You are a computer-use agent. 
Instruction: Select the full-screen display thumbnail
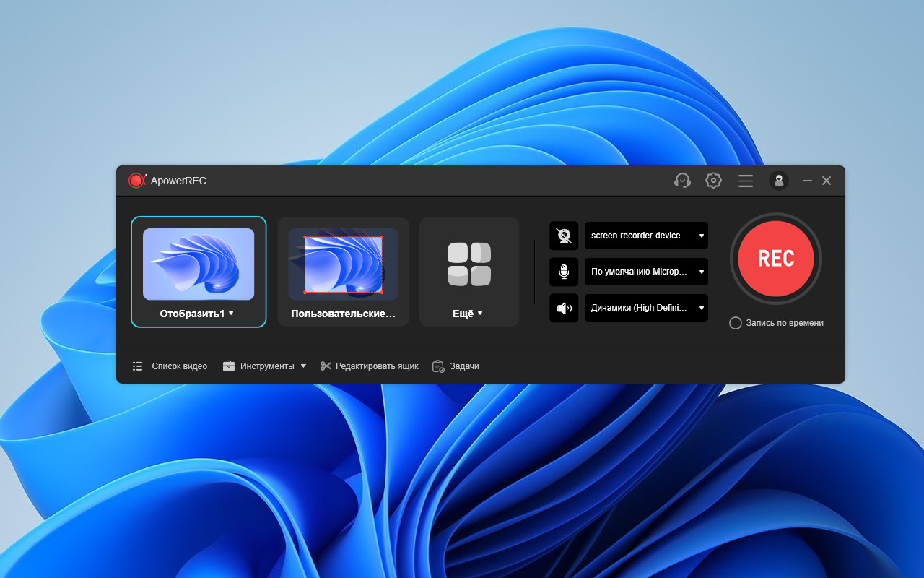199,264
